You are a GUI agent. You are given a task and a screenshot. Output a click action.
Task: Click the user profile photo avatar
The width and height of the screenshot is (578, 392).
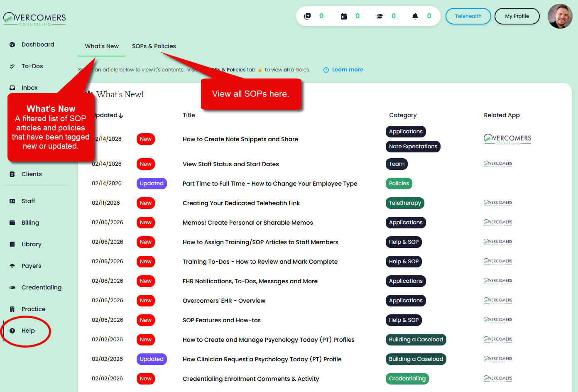[x=560, y=16]
